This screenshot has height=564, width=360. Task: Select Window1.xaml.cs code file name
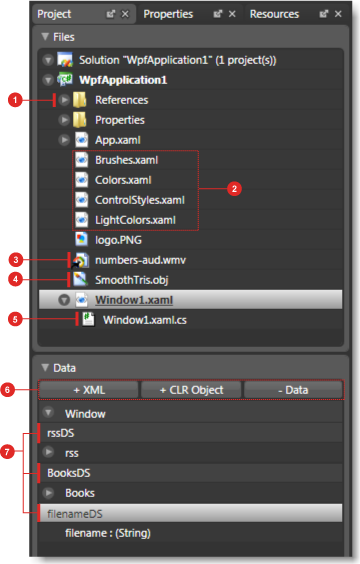point(145,320)
